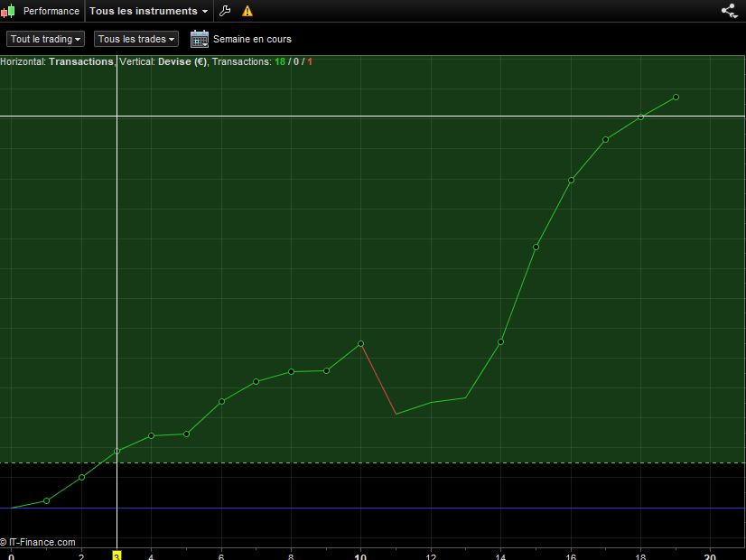Image resolution: width=746 pixels, height=560 pixels.
Task: Click the data point at transaction 10
Action: (360, 343)
